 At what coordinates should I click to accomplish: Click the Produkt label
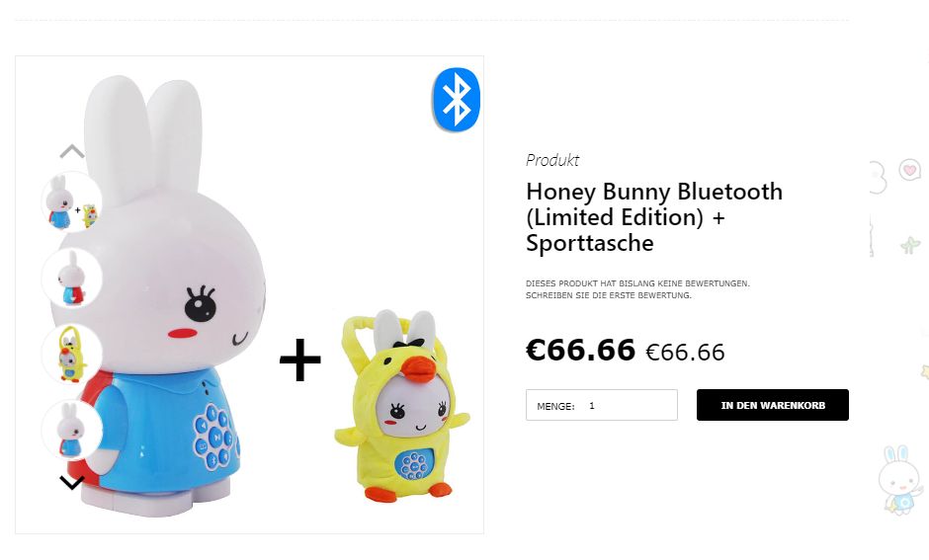tap(552, 160)
